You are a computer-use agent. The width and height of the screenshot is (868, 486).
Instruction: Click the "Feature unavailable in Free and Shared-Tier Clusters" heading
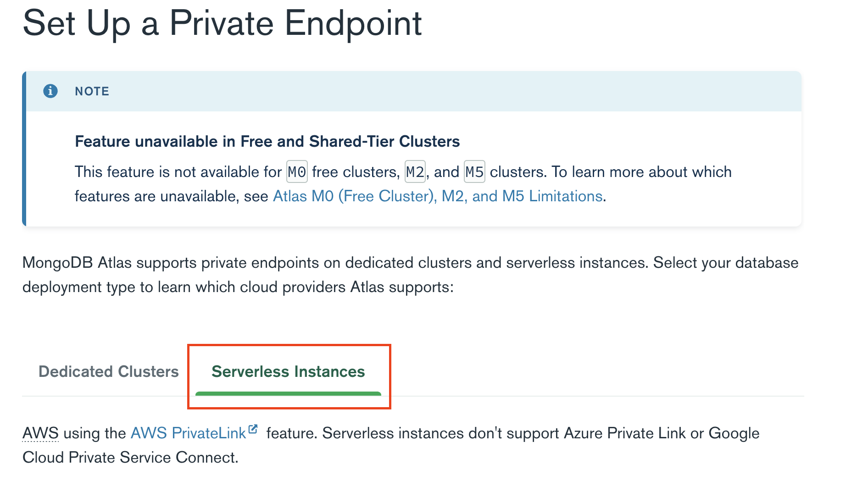pyautogui.click(x=267, y=141)
